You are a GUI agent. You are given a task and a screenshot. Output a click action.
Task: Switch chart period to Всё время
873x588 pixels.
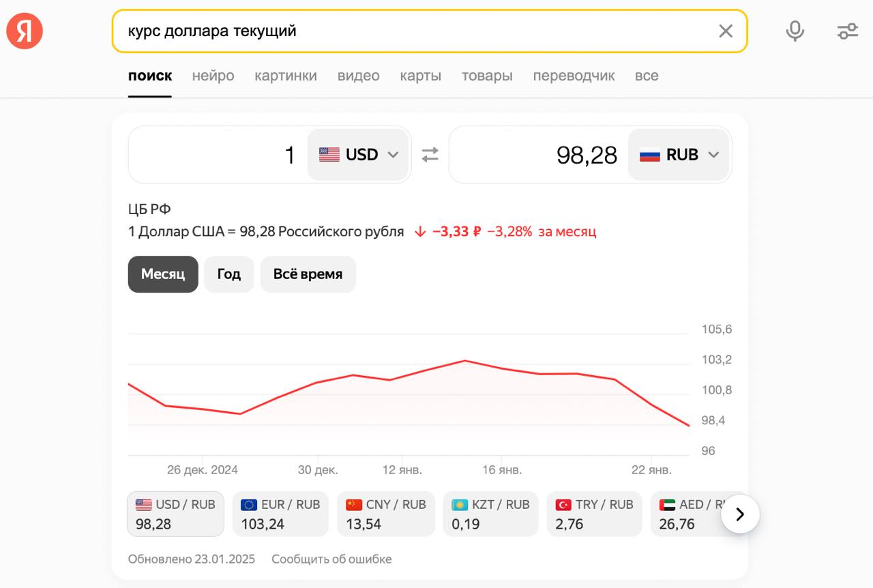[x=308, y=274]
